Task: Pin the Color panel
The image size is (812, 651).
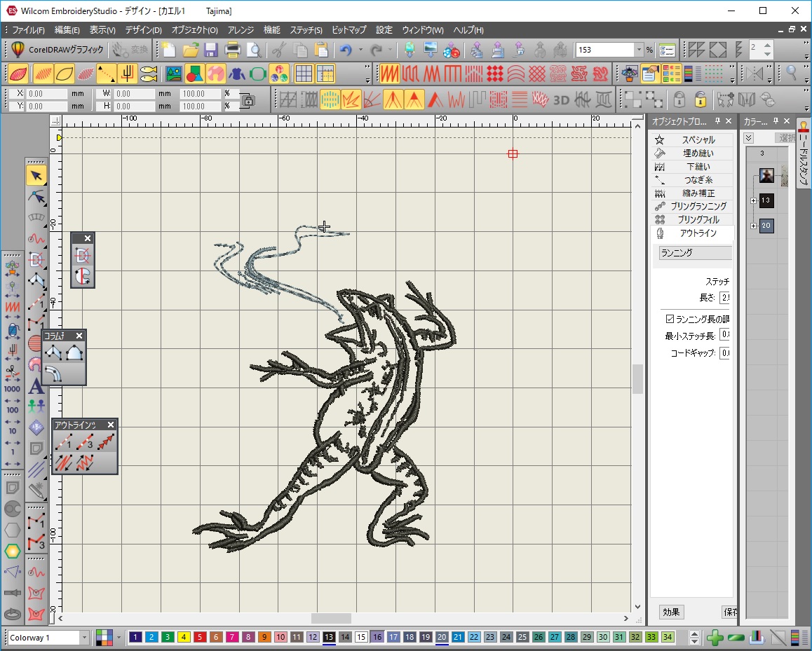Action: coord(776,121)
